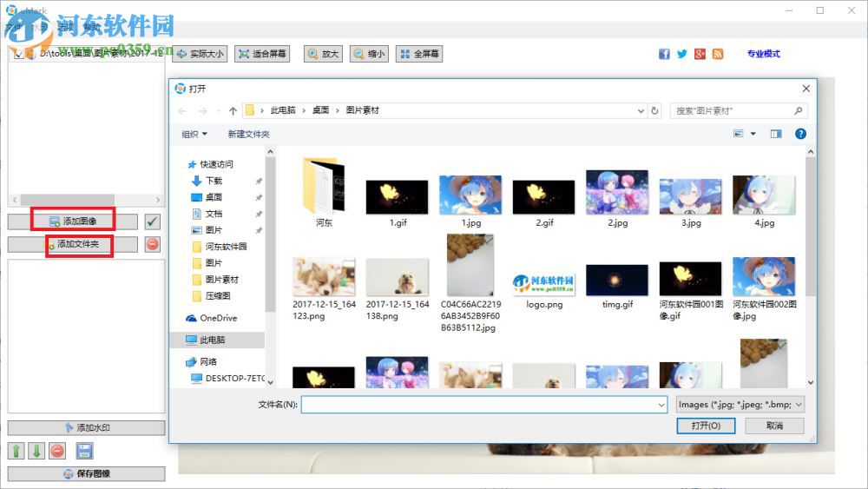Click the 打开(O) button
868x489 pixels.
tap(706, 426)
